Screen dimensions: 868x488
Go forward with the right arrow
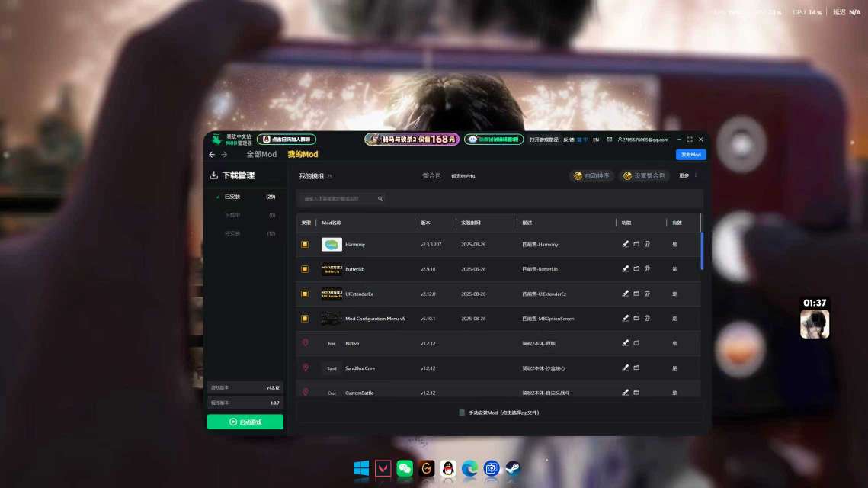pyautogui.click(x=224, y=155)
